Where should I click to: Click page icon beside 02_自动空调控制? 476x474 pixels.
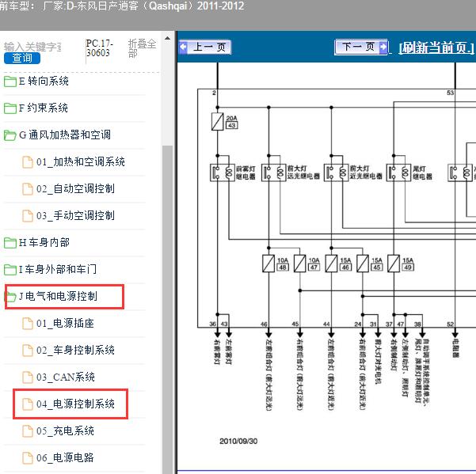pyautogui.click(x=28, y=189)
